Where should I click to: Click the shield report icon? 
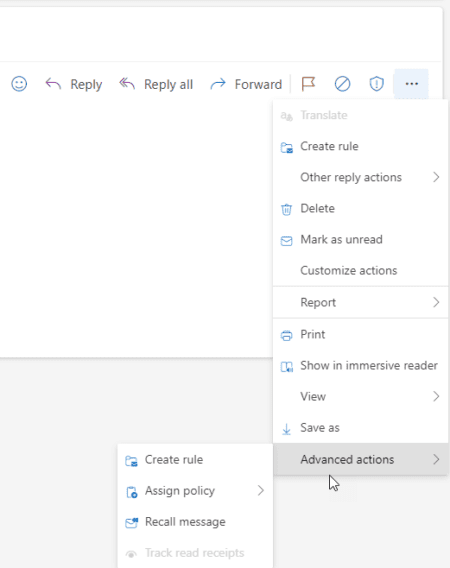click(x=376, y=84)
